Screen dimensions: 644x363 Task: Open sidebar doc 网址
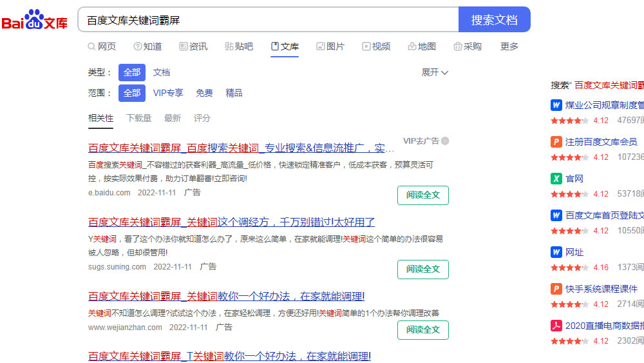(x=574, y=252)
